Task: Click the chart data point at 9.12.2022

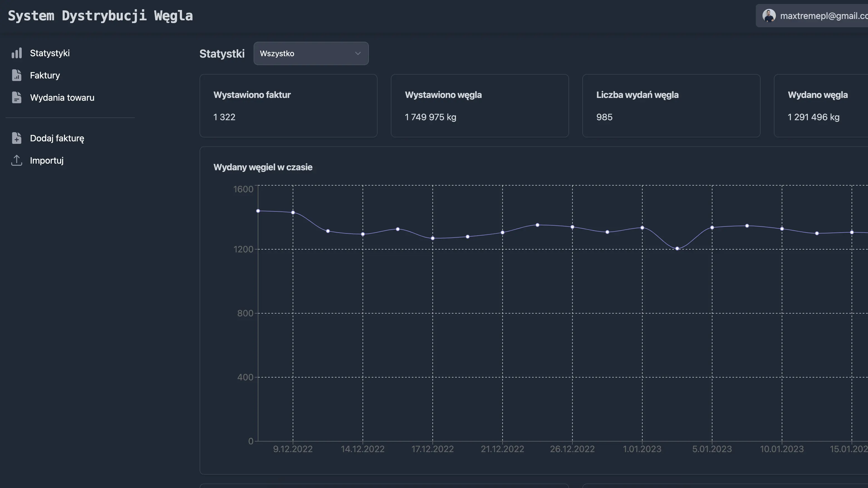Action: (293, 213)
